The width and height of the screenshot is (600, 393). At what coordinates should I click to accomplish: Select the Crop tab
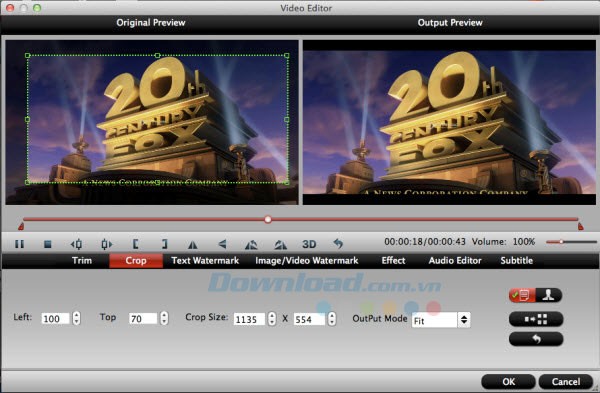pos(136,261)
